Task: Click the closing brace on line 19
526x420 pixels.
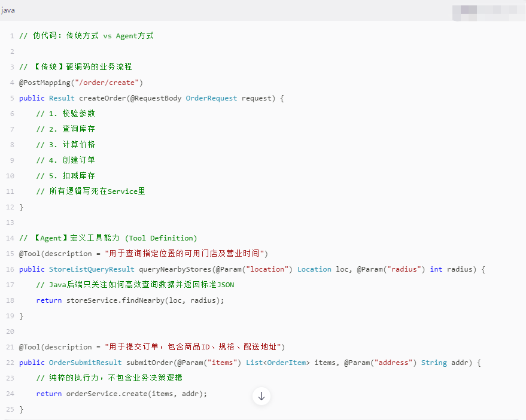Action: (x=21, y=316)
